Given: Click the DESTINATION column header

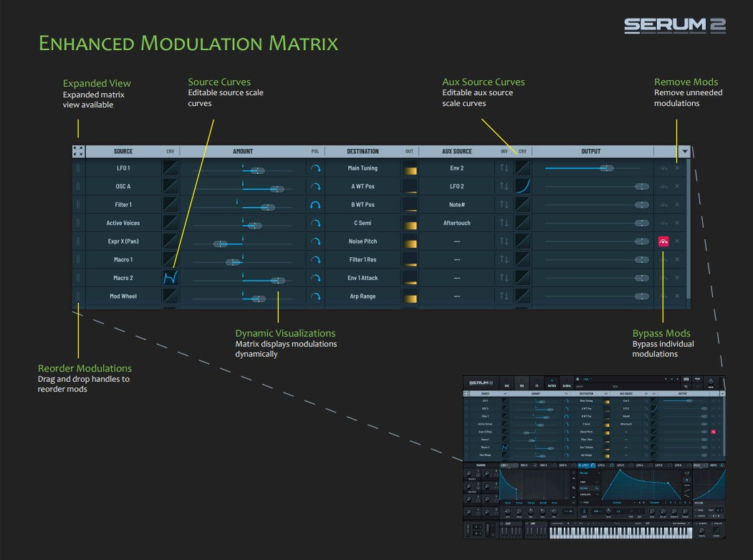Looking at the screenshot, I should (363, 151).
